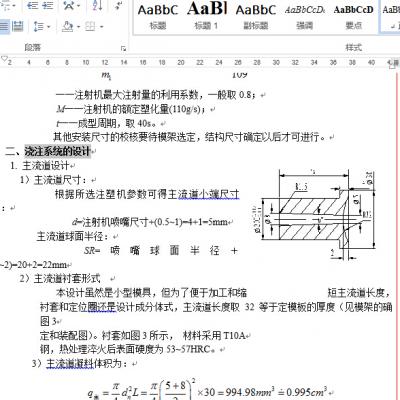This screenshot has height=400, width=400.
Task: Expand the line spacing options arrow
Action: coord(49,26)
